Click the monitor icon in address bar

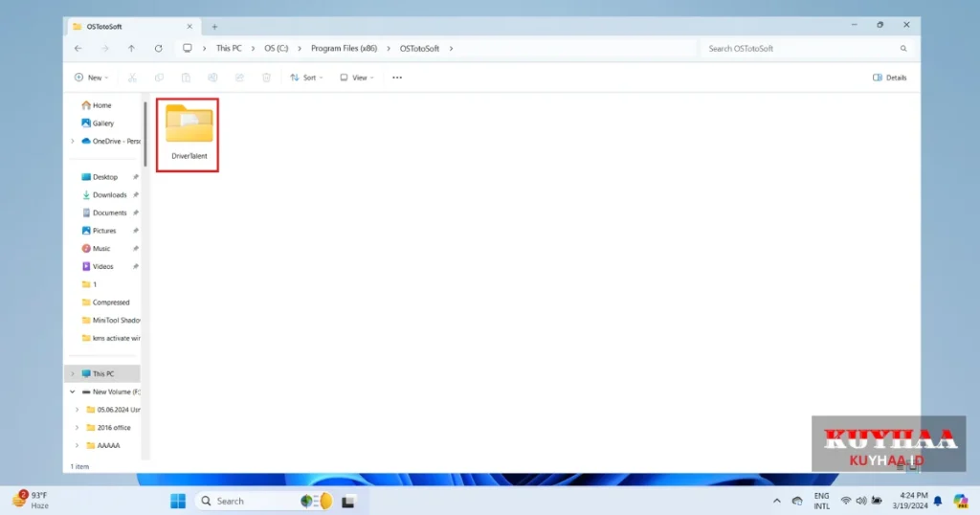pyautogui.click(x=187, y=48)
